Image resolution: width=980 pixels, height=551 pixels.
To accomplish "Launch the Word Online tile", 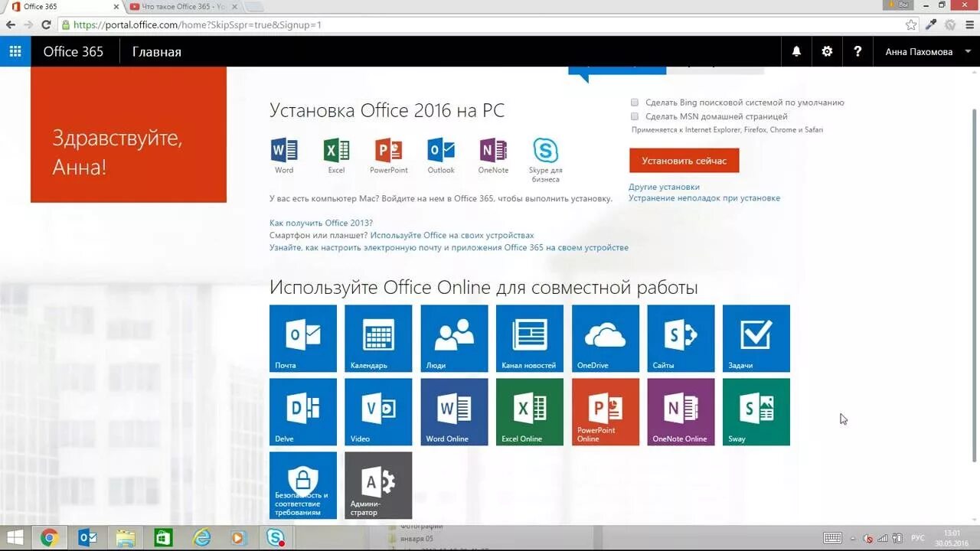I will pyautogui.click(x=454, y=412).
